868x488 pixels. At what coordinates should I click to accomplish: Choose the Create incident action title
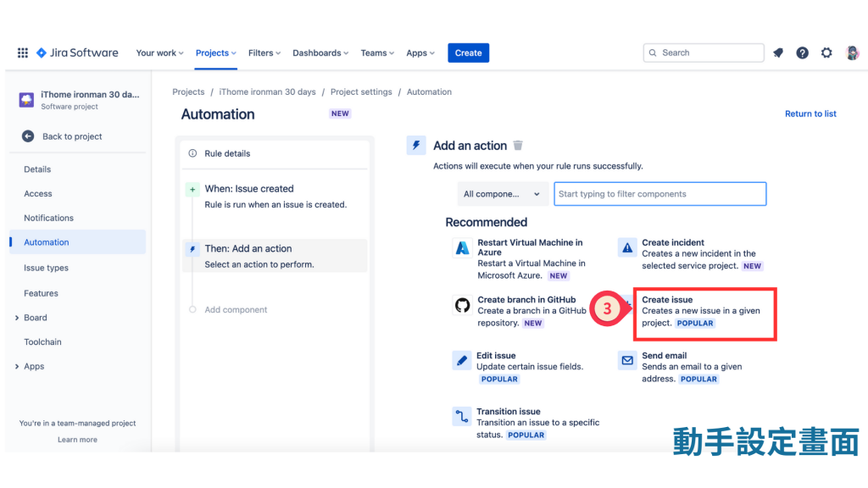tap(672, 242)
